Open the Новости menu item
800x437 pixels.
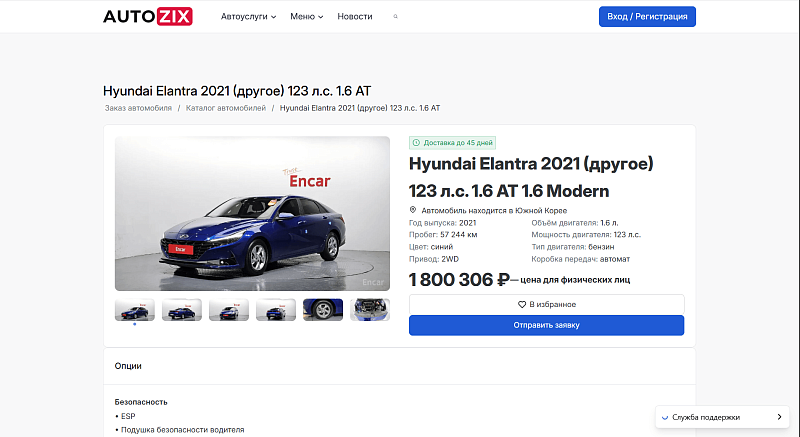tap(355, 16)
